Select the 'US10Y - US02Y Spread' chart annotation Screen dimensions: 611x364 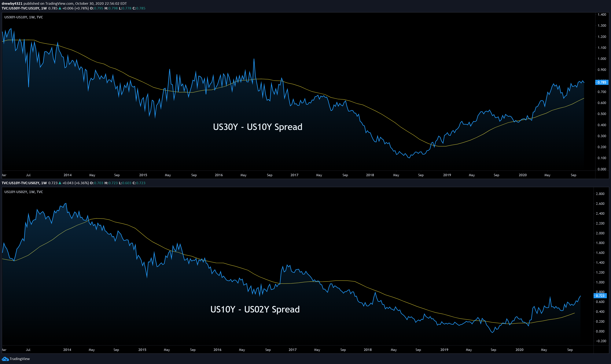(x=255, y=309)
